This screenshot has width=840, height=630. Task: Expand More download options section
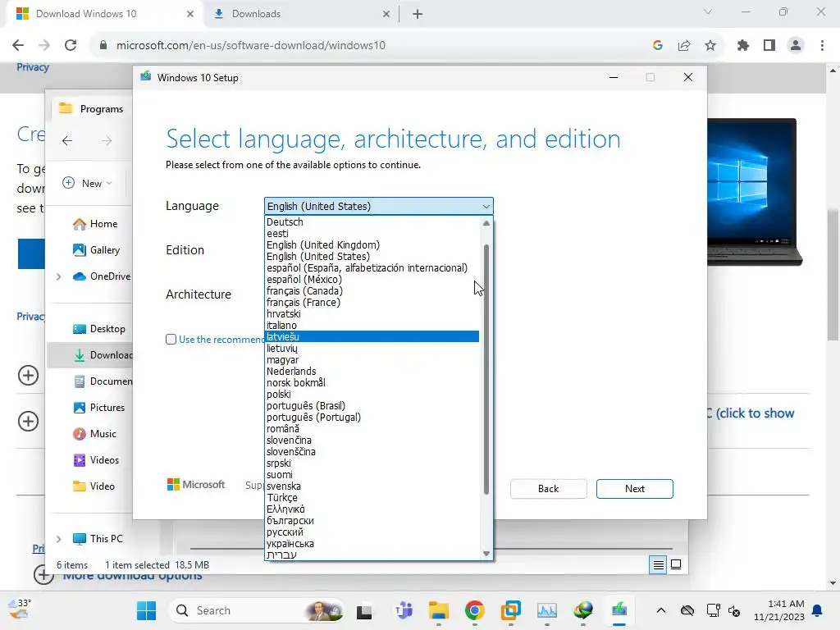[x=43, y=575]
